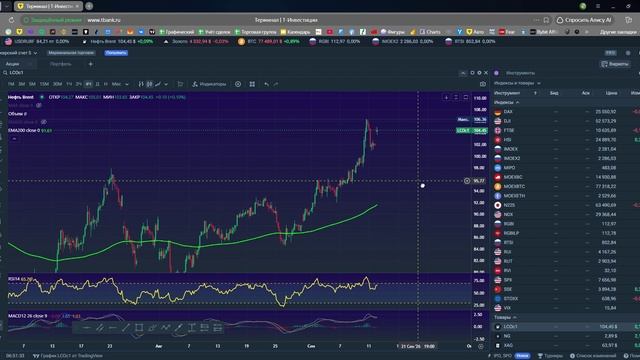
Task: Toggle visibility of first hidden indicator eye
Action: tap(39, 105)
